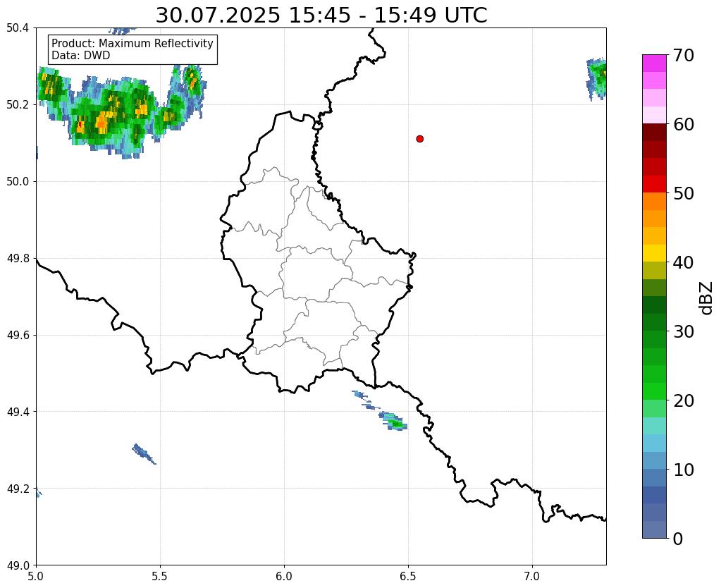Pick the bright red colorbar segment above 50

coord(654,183)
